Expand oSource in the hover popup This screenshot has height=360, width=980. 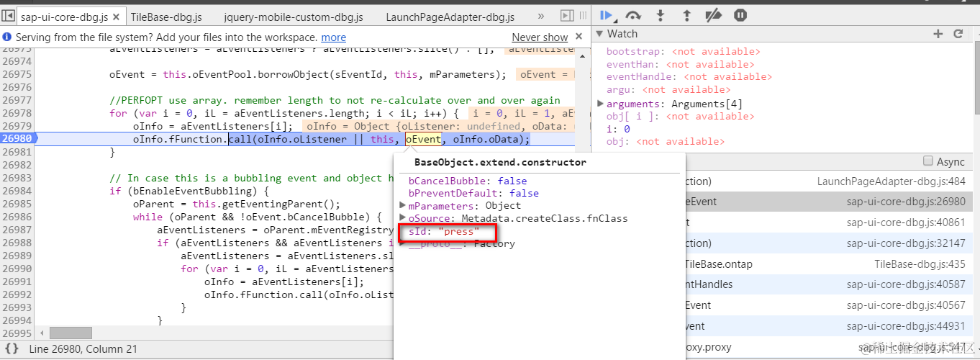403,218
